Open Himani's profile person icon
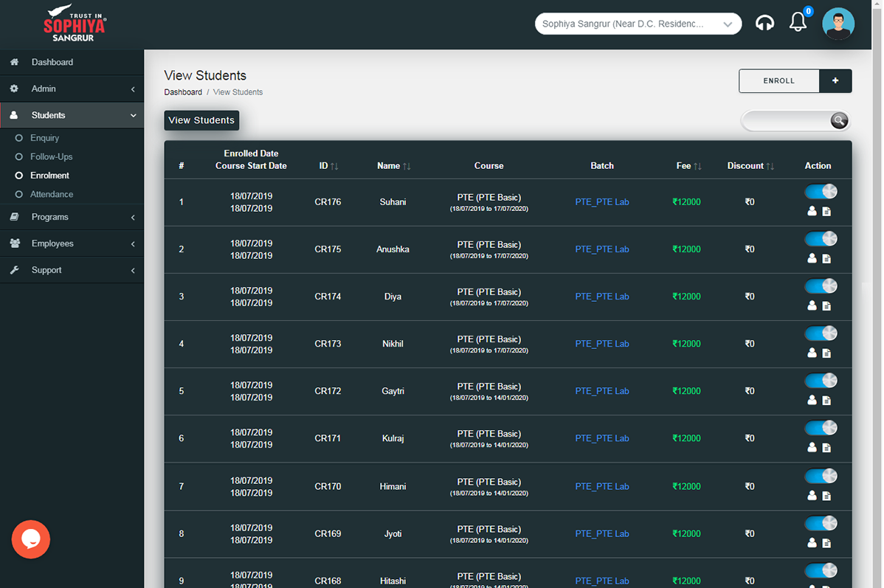The width and height of the screenshot is (884, 588). pos(812,496)
